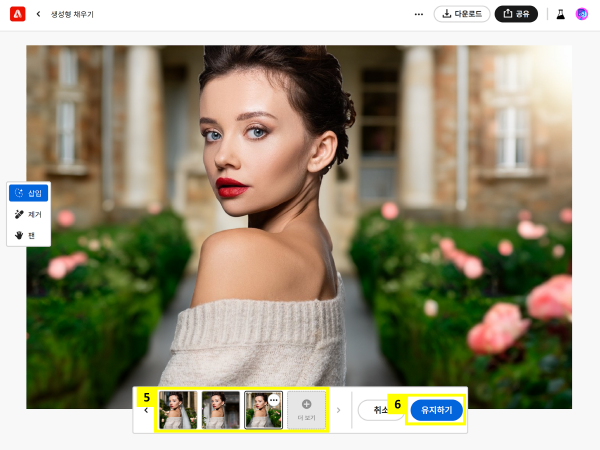This screenshot has width=600, height=450.
Task: Open the three-dot more options menu in header
Action: coord(419,14)
